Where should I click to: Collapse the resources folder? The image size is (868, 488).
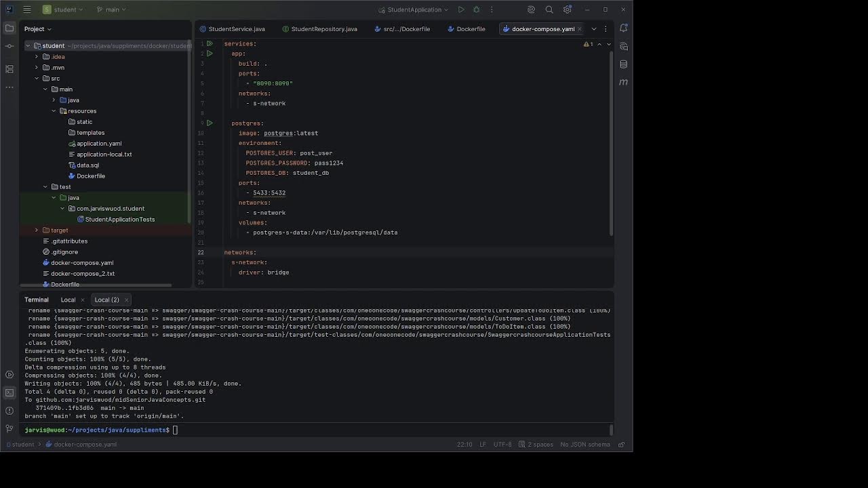pyautogui.click(x=54, y=111)
